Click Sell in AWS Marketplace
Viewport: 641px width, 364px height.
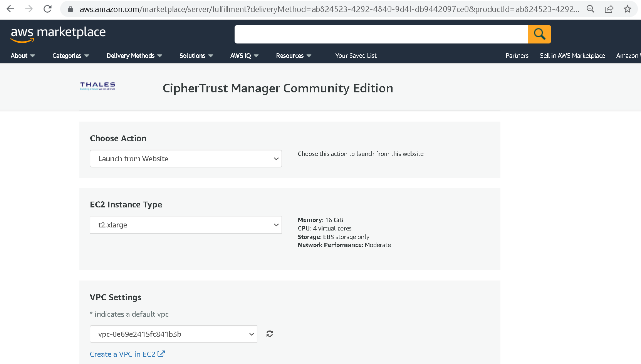pyautogui.click(x=572, y=56)
